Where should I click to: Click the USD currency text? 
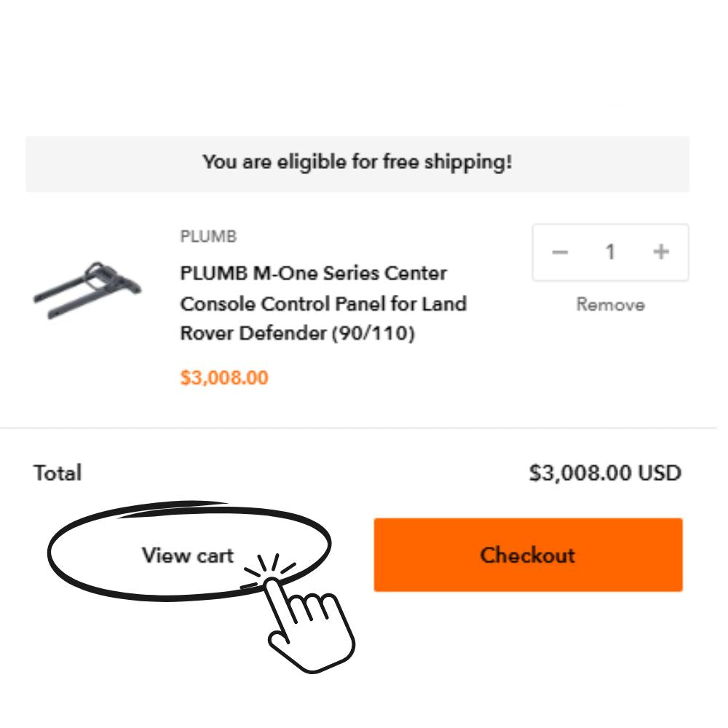pyautogui.click(x=660, y=473)
